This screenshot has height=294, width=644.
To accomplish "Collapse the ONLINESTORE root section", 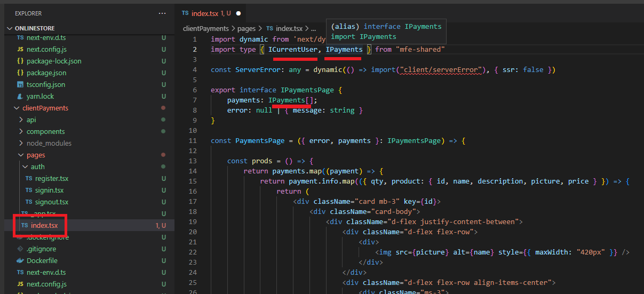I will pyautogui.click(x=10, y=28).
